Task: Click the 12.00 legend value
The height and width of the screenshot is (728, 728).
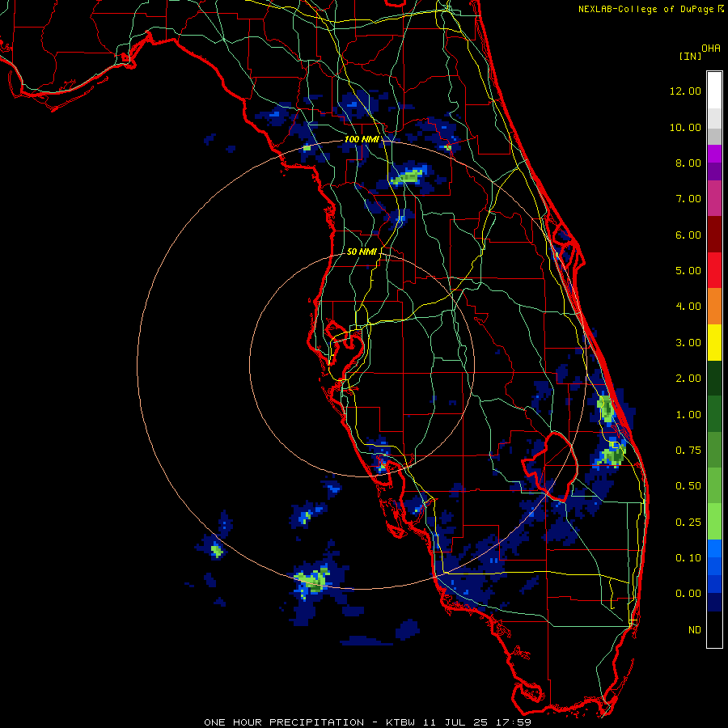Action: pos(685,91)
